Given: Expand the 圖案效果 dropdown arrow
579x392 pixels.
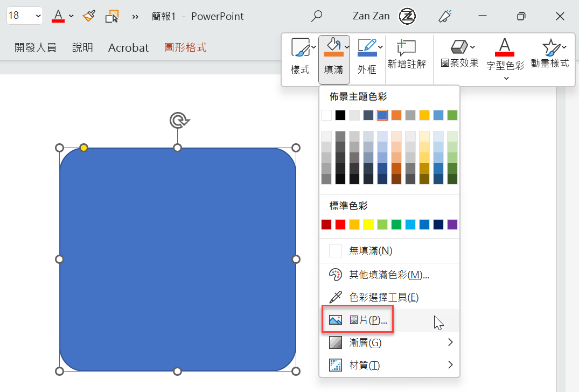Looking at the screenshot, I should (x=472, y=47).
